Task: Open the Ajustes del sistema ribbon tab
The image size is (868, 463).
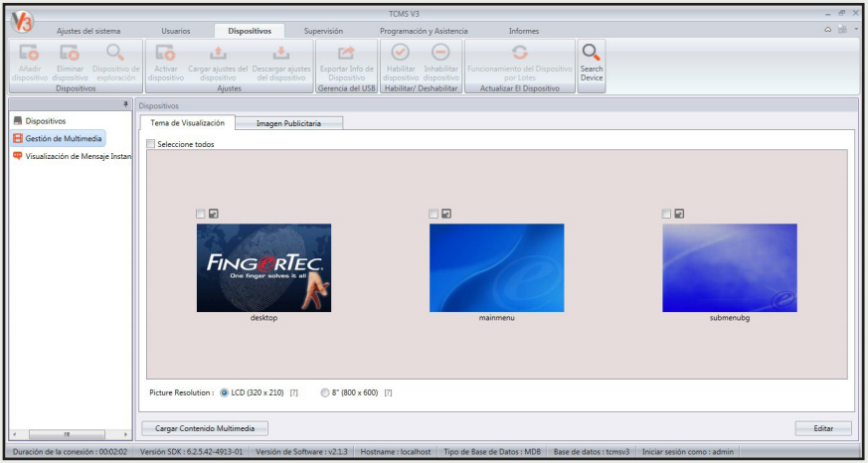Action: [88, 31]
